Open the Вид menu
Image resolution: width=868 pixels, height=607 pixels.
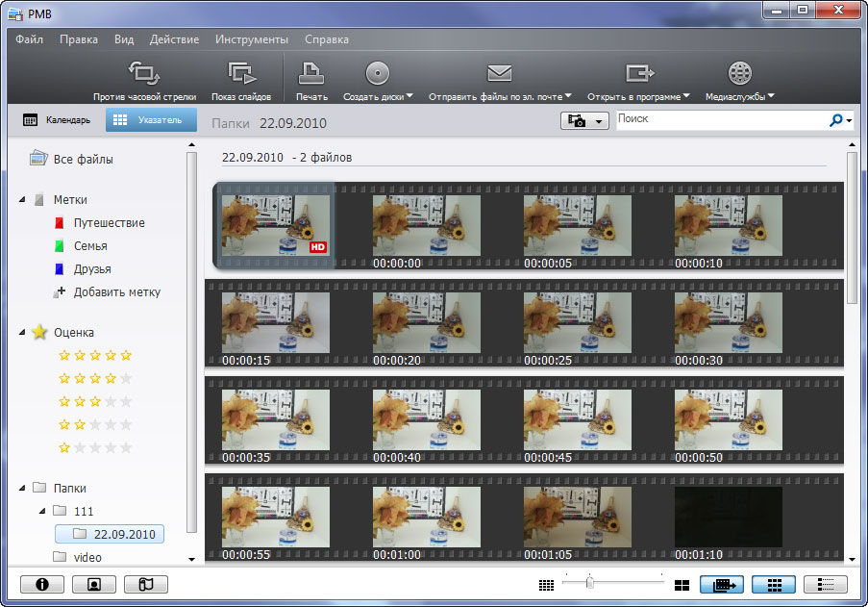click(124, 39)
